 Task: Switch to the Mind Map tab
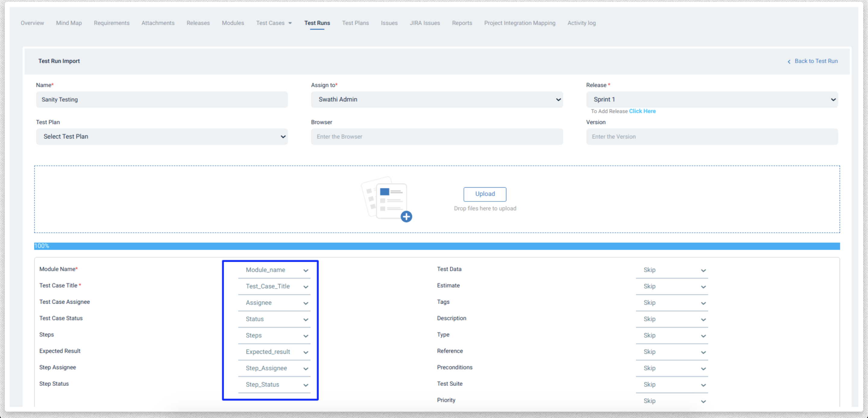tap(69, 23)
